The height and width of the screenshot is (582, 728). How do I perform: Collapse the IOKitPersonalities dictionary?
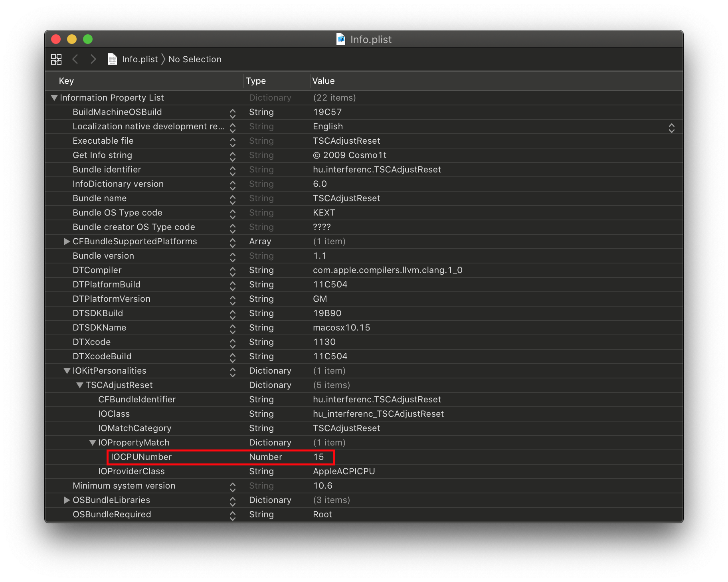(x=67, y=371)
